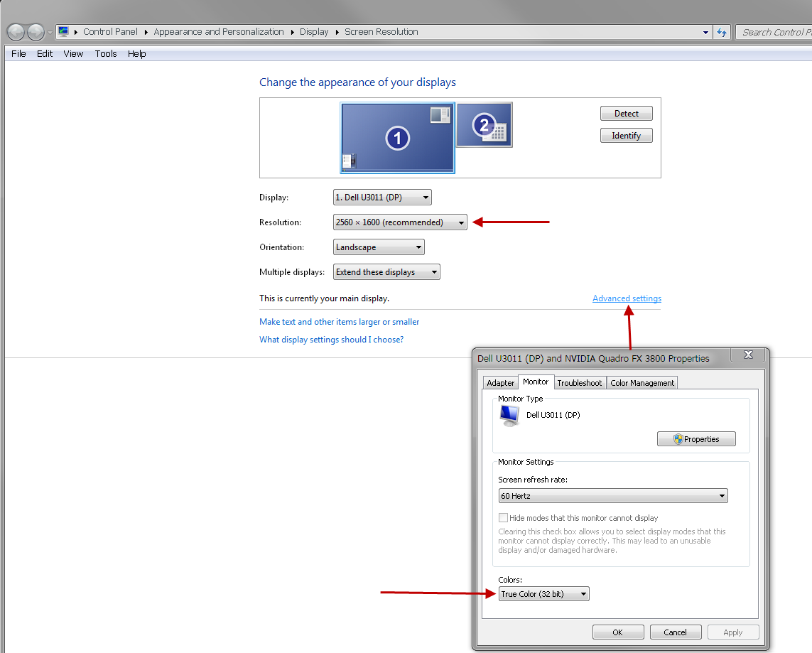Image resolution: width=812 pixels, height=653 pixels.
Task: Switch to the Adapter tab
Action: click(x=500, y=383)
